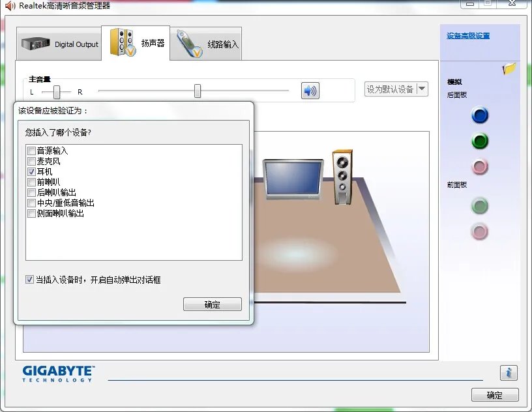Click the green line-out jack on rear panel
The width and height of the screenshot is (532, 412).
pos(480,141)
